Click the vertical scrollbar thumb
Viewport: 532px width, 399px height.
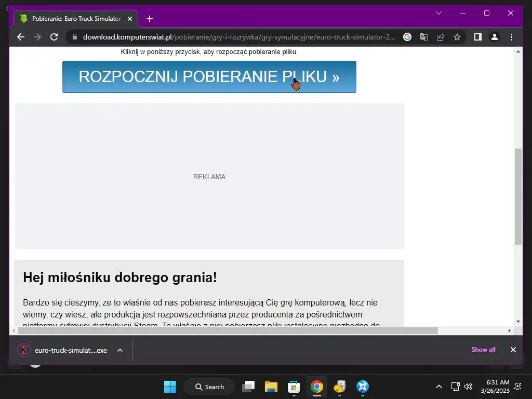point(518,196)
